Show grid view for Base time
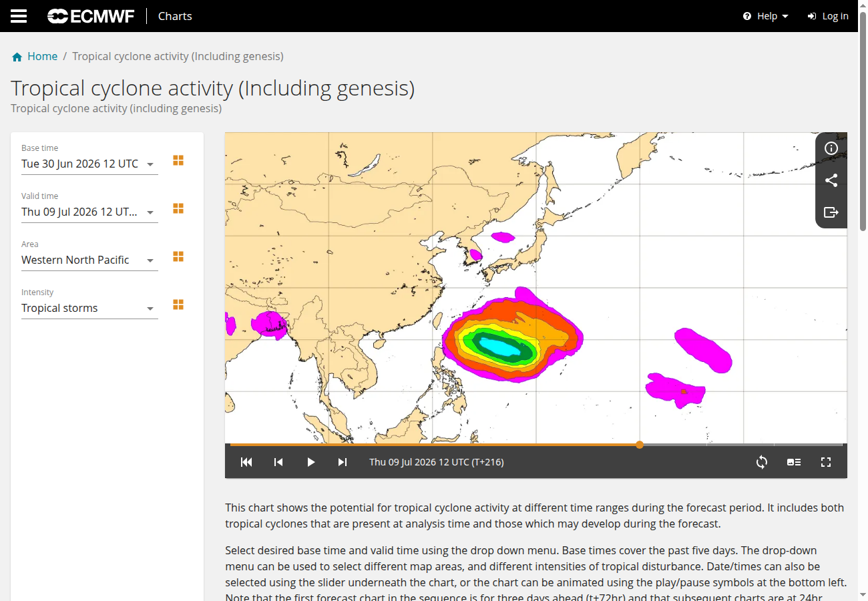Viewport: 868px width, 601px height. tap(178, 160)
